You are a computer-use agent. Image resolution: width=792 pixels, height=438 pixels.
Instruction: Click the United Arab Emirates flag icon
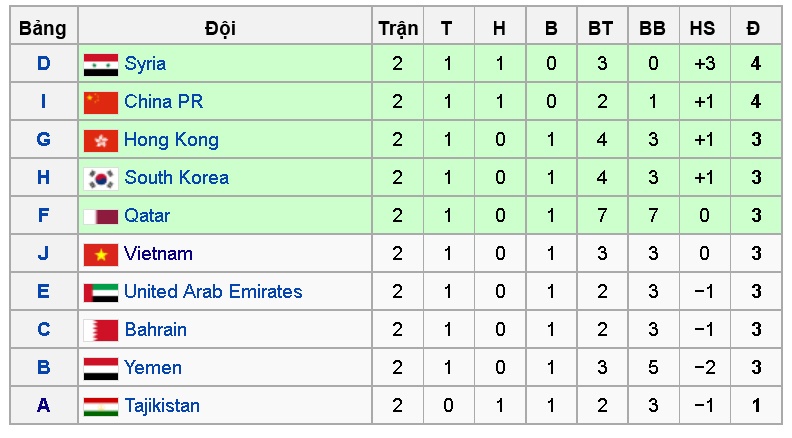pyautogui.click(x=101, y=292)
